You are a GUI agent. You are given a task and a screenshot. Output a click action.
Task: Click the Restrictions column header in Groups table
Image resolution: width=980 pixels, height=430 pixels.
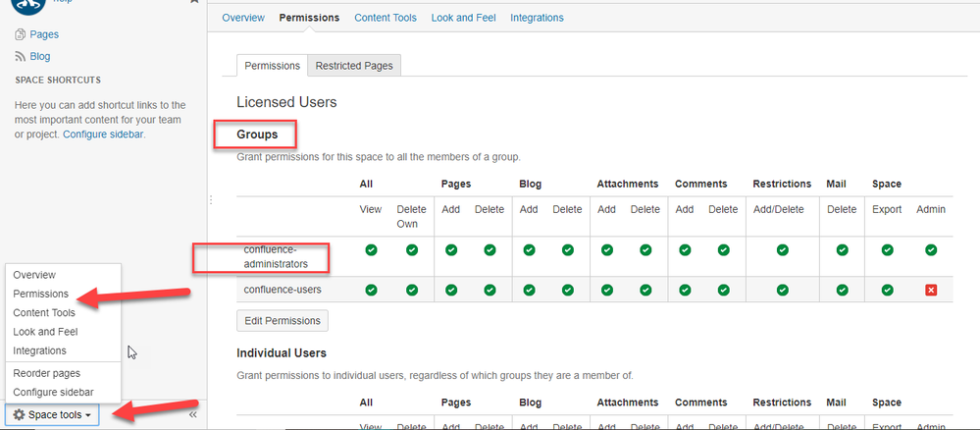(x=782, y=184)
